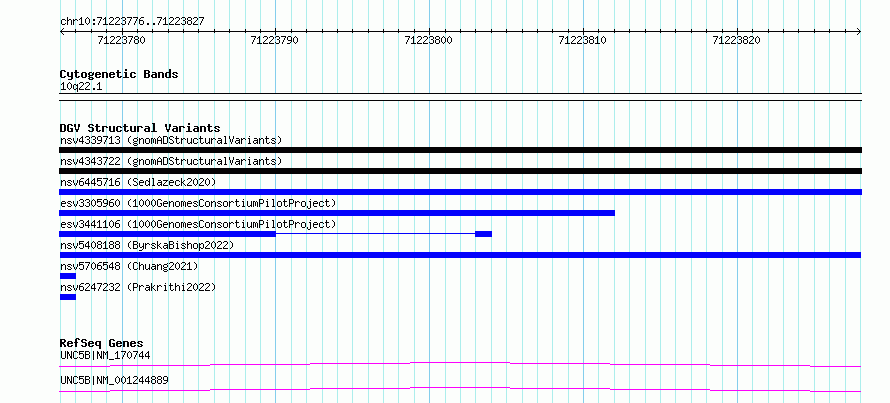Click ruler position 71223800

429,40
